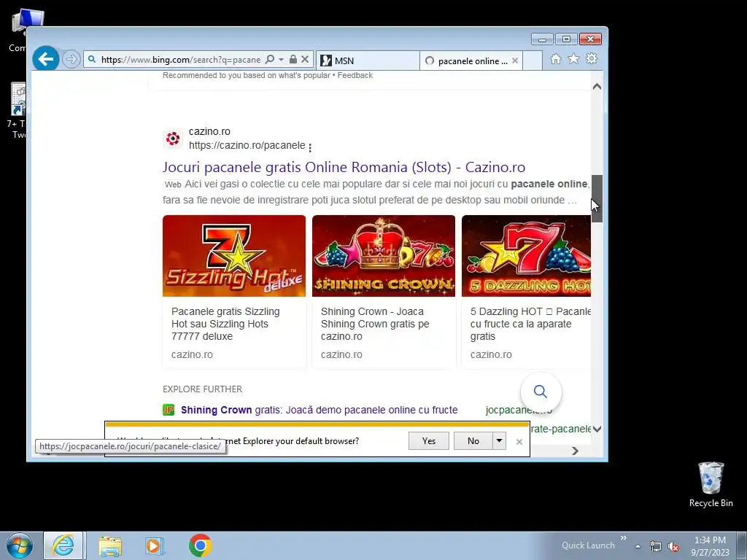Click Shining Crown - Joaca card text

[x=375, y=324]
